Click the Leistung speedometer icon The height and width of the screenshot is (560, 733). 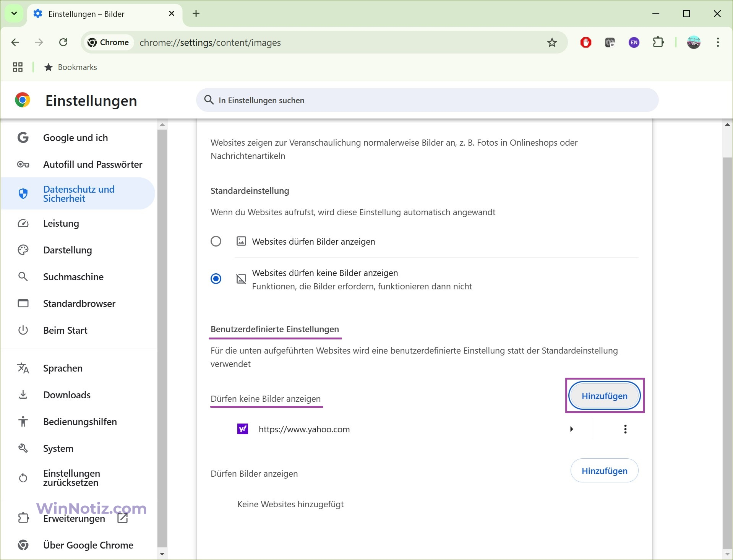tap(23, 223)
